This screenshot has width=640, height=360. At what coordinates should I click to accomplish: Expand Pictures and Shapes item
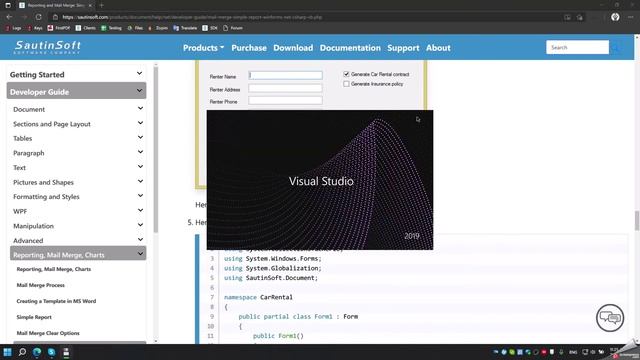click(x=140, y=181)
